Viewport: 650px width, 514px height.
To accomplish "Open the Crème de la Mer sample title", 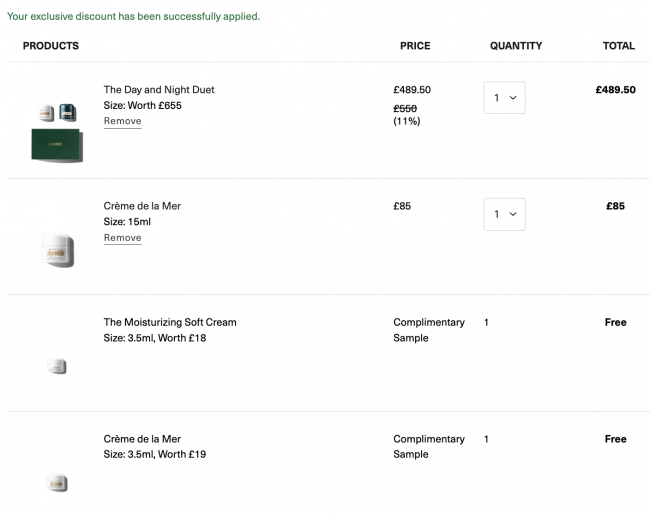I will tap(142, 439).
